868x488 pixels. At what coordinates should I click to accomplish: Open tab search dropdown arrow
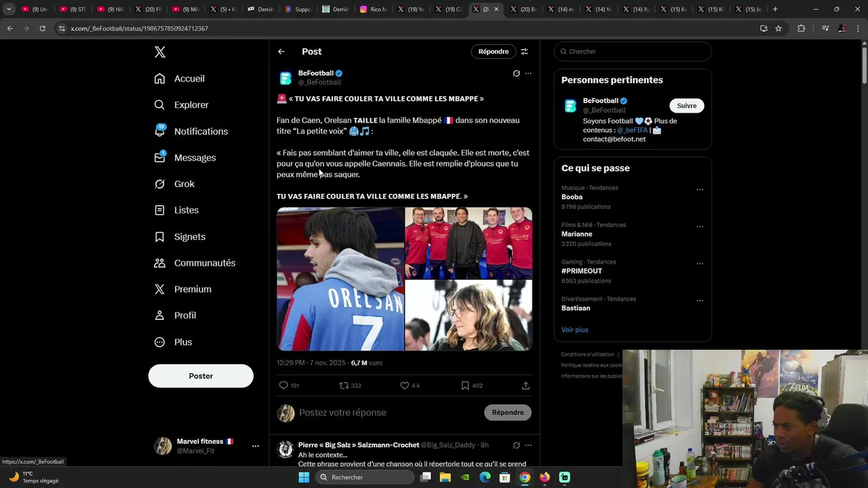click(x=9, y=9)
